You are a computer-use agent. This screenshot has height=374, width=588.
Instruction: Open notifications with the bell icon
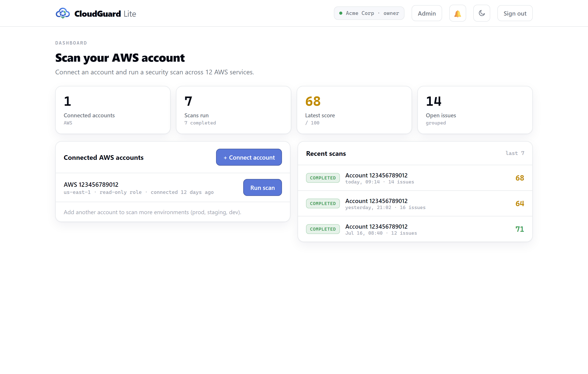458,13
